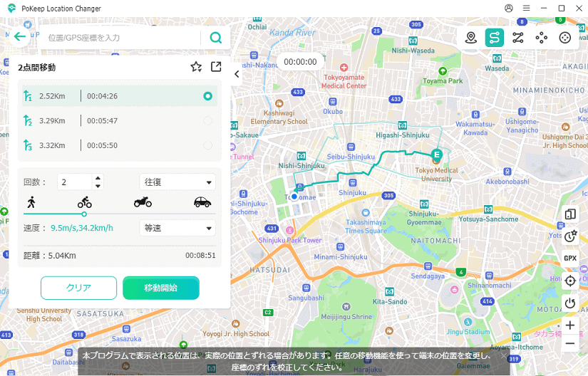Open the GPX import tool
The width and height of the screenshot is (588, 376).
(x=570, y=258)
